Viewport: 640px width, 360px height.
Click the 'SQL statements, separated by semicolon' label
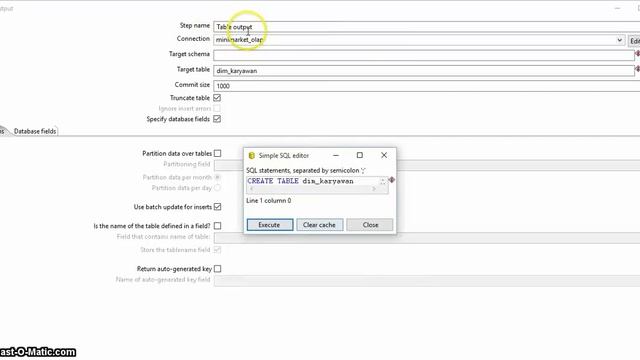click(306, 170)
